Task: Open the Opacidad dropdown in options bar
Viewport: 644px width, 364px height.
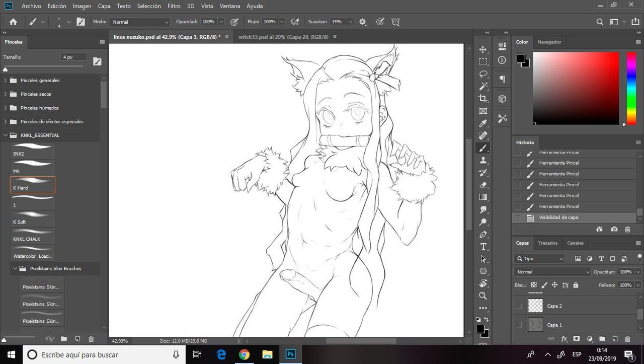Action: tap(221, 22)
